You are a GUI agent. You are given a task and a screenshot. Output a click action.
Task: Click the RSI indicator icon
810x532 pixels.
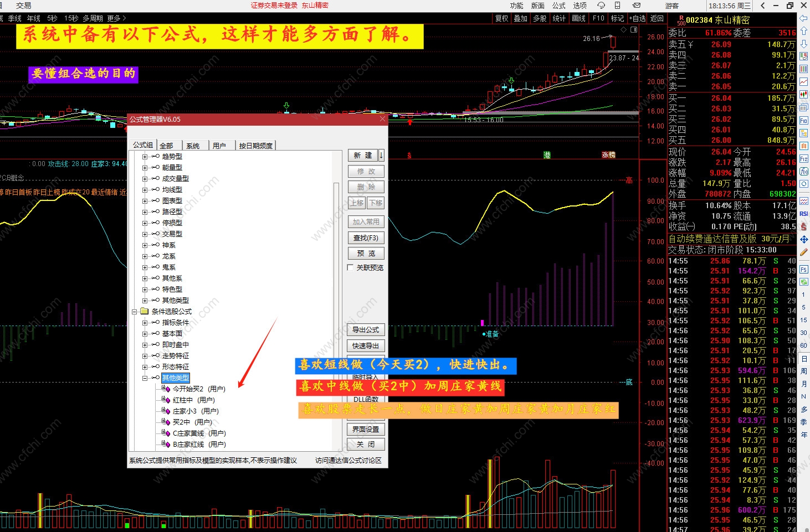[804, 214]
